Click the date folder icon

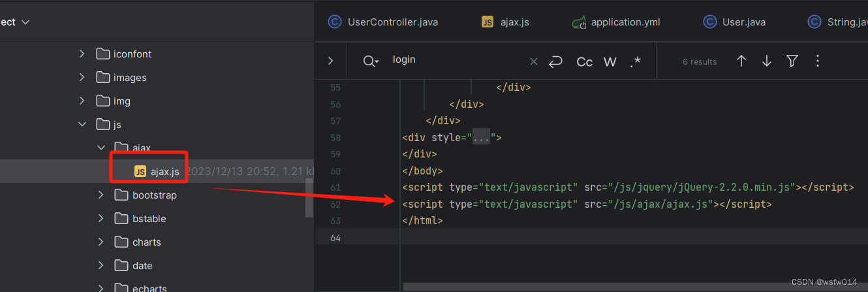[121, 265]
